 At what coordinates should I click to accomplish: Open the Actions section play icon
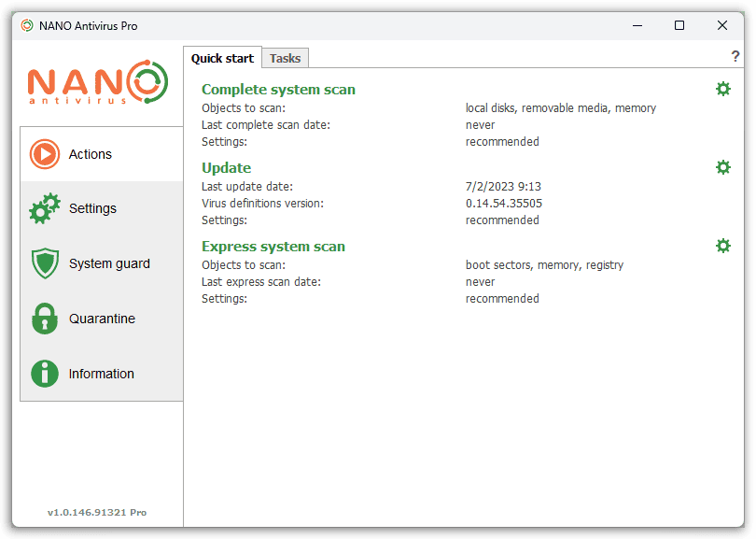click(45, 154)
